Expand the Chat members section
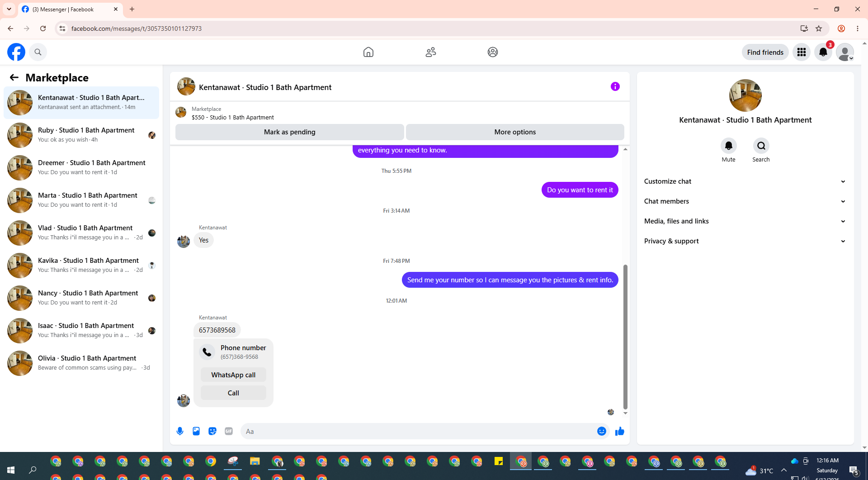868x480 pixels. pos(745,201)
